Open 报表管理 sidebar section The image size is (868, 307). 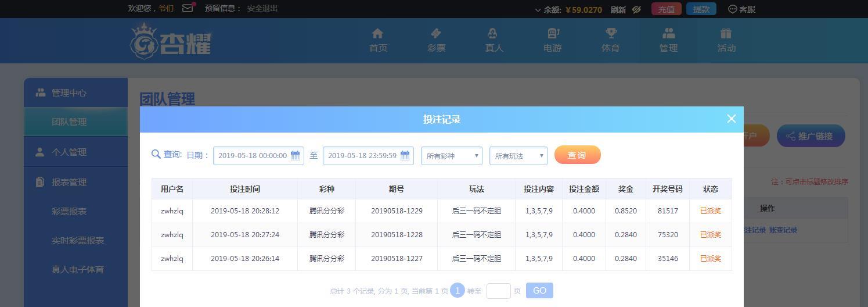pos(75,182)
